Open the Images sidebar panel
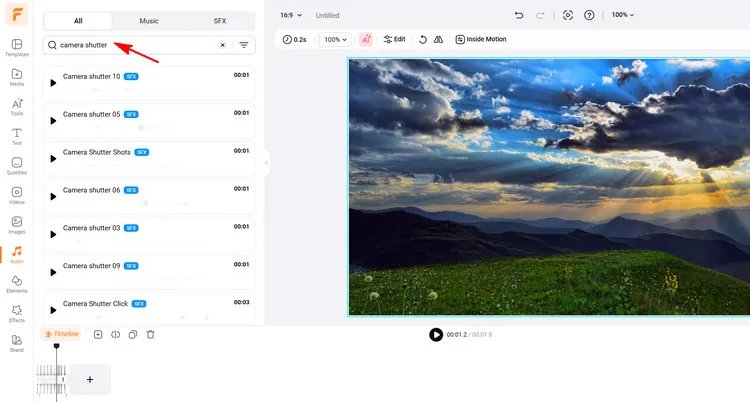This screenshot has width=750, height=402. 17,225
